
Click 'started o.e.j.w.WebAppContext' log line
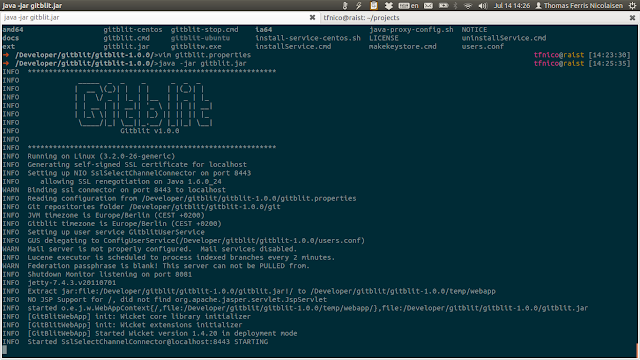click(307, 308)
